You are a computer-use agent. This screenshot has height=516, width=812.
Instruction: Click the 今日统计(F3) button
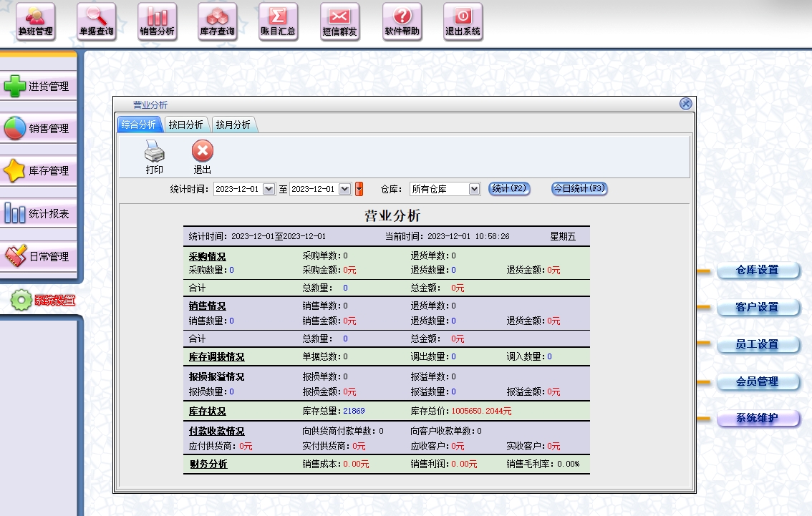coord(579,189)
